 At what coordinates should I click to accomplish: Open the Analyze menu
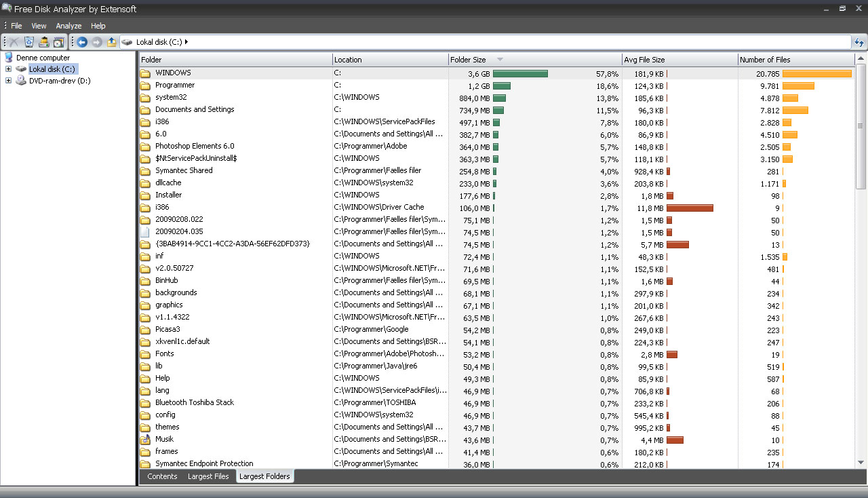[x=68, y=26]
